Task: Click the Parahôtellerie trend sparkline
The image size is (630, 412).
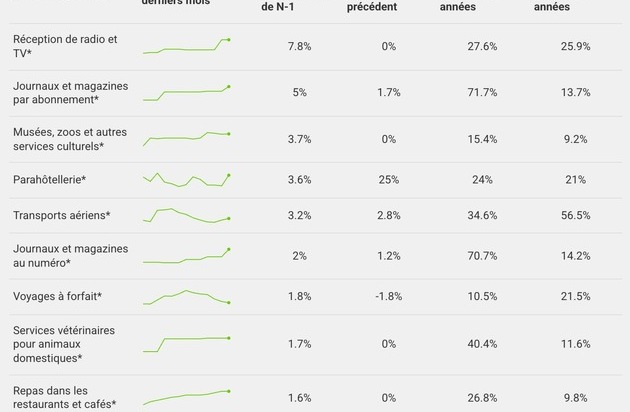Action: point(187,180)
